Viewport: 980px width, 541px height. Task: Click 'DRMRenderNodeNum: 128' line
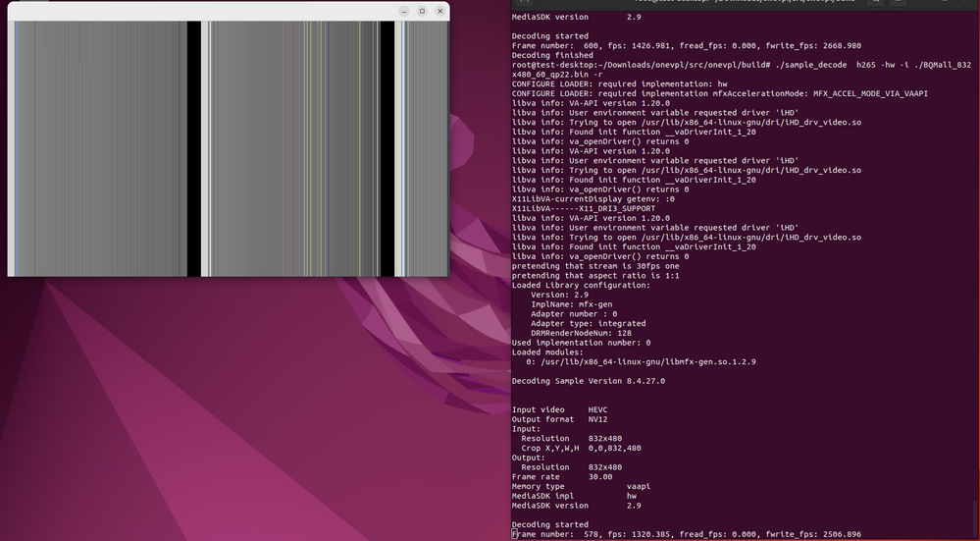pos(582,333)
